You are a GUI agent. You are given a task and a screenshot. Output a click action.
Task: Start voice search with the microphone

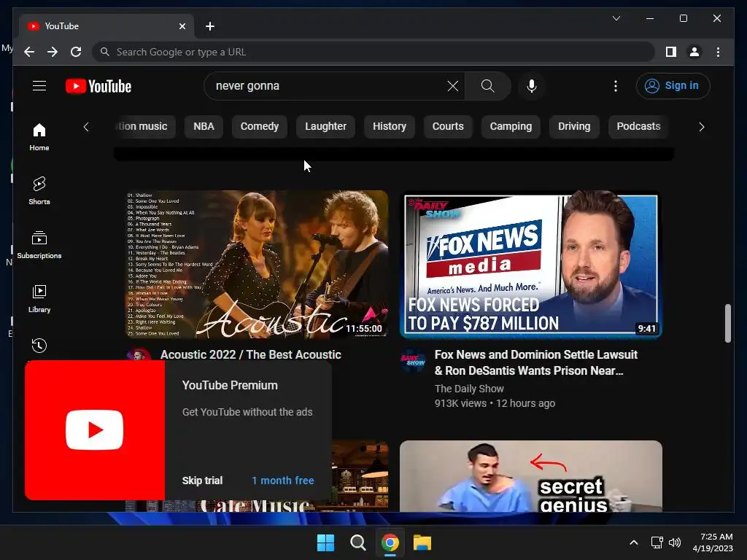point(532,86)
